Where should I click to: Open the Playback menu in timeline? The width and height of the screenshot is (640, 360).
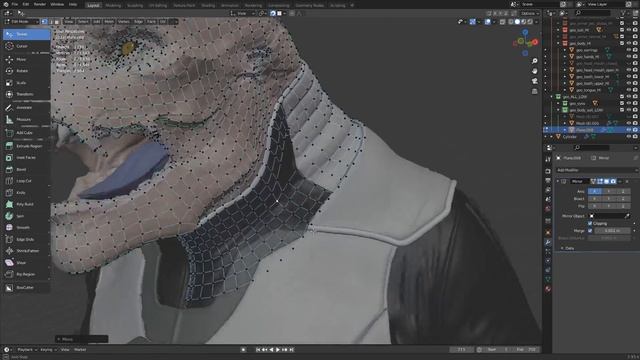click(x=27, y=349)
